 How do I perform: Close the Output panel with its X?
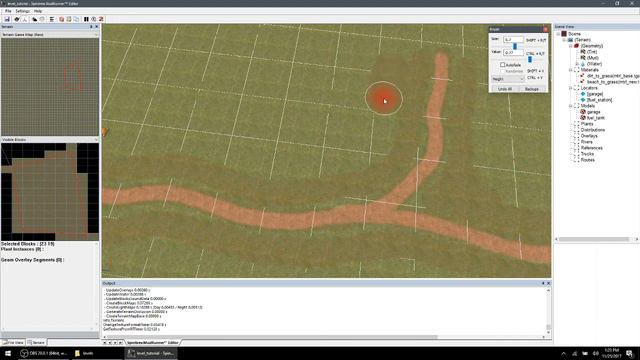[x=548, y=283]
